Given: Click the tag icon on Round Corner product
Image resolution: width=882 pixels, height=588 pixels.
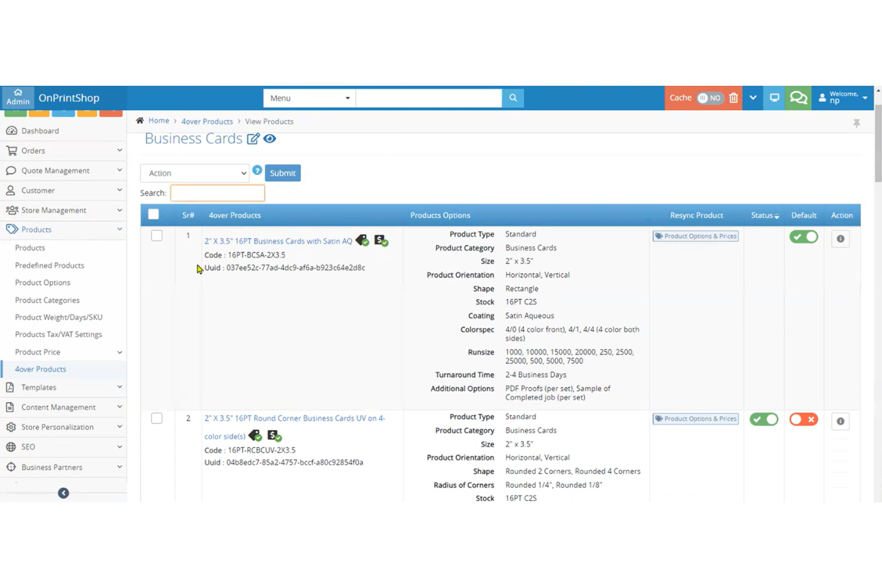Looking at the screenshot, I should click(255, 435).
